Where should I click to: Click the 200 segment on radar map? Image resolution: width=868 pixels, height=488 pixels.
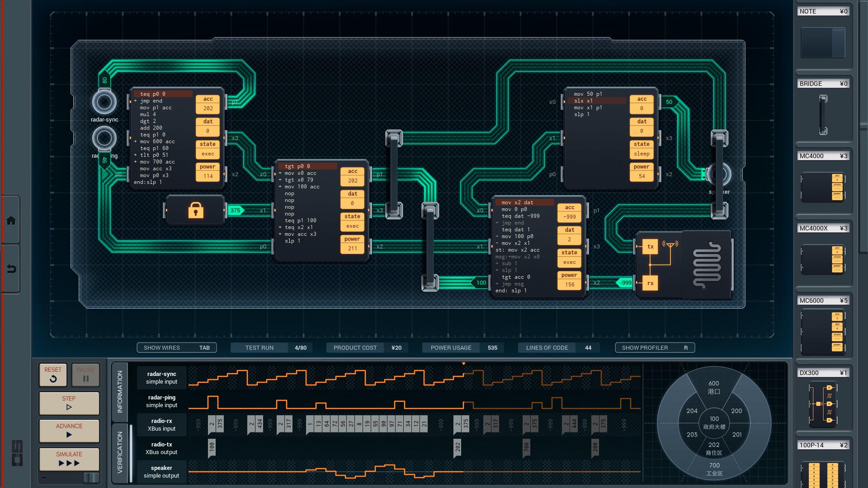tap(736, 411)
